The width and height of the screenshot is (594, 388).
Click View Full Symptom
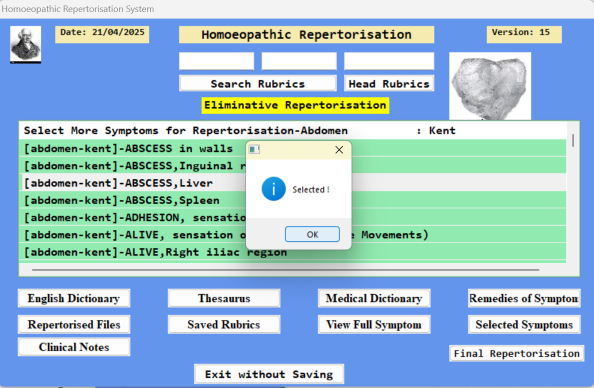(374, 324)
